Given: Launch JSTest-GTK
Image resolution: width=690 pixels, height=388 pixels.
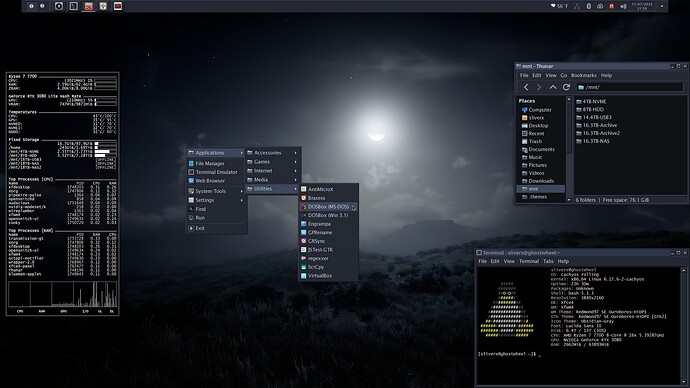Looking at the screenshot, I should [x=328, y=249].
